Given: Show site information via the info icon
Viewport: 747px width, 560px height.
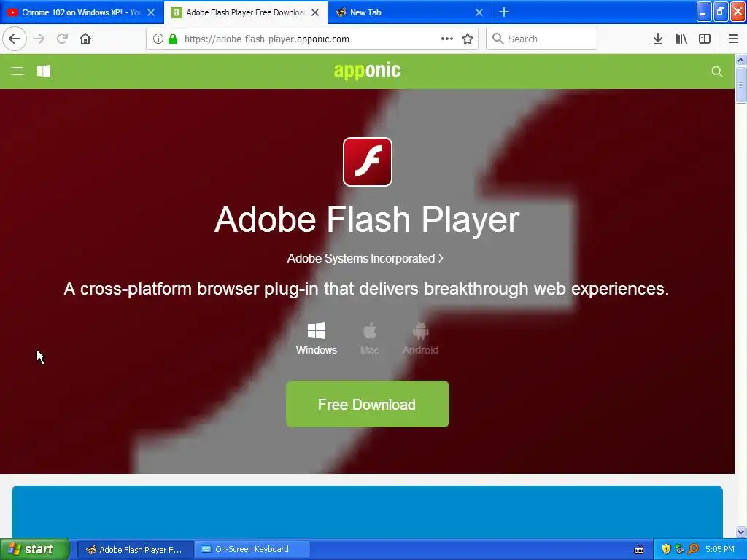Looking at the screenshot, I should point(158,39).
